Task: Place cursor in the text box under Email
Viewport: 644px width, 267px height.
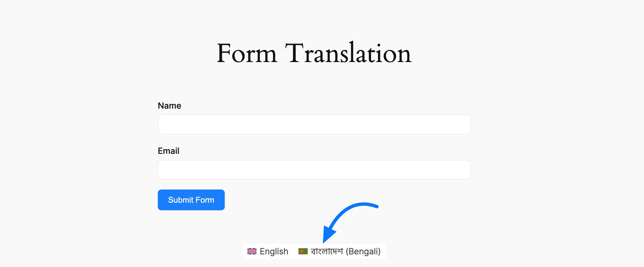Action: (314, 170)
